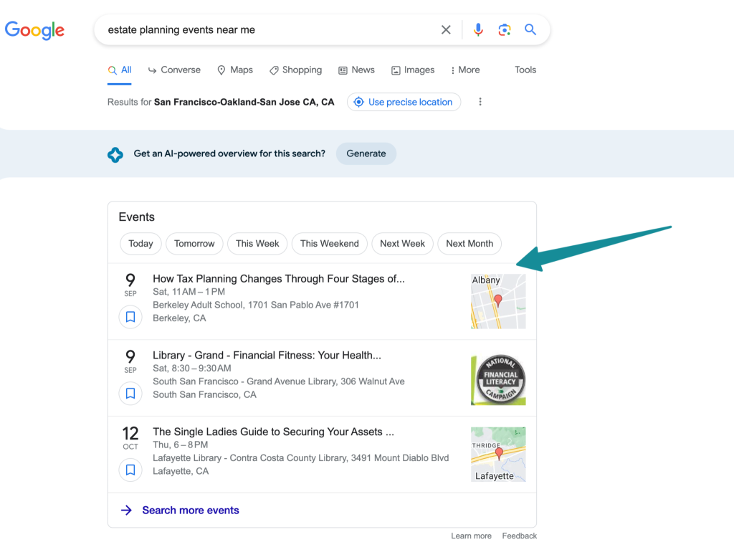Expand the More search options

tap(465, 70)
